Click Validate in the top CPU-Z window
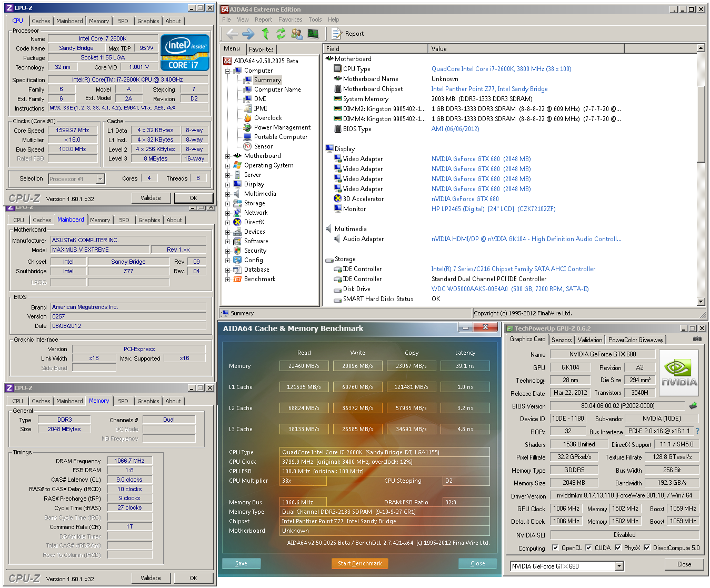 (x=151, y=198)
